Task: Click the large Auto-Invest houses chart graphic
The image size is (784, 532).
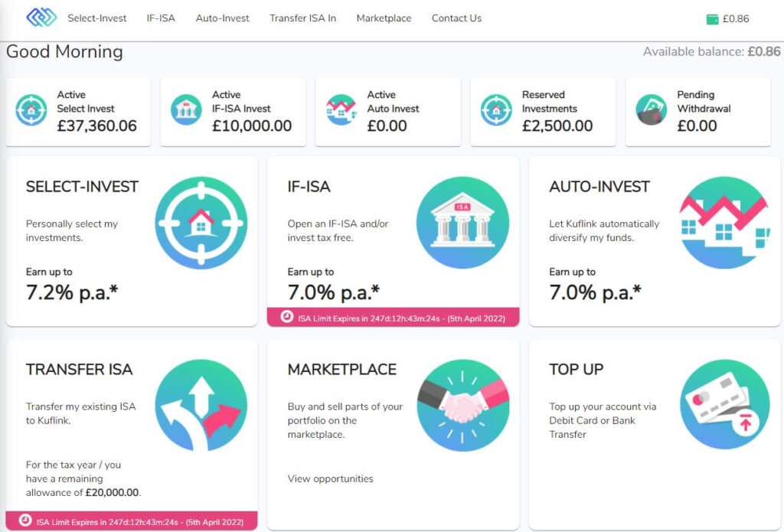Action: pyautogui.click(x=724, y=223)
